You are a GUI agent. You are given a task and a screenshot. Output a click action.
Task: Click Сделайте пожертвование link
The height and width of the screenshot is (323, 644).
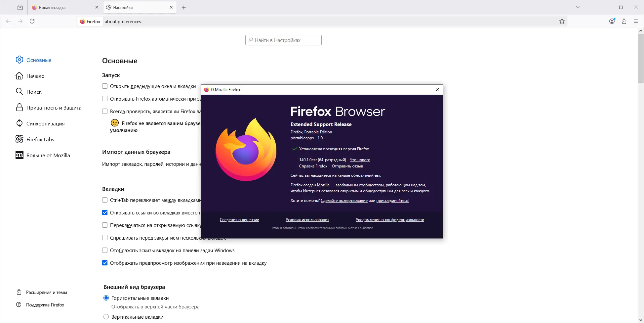344,201
